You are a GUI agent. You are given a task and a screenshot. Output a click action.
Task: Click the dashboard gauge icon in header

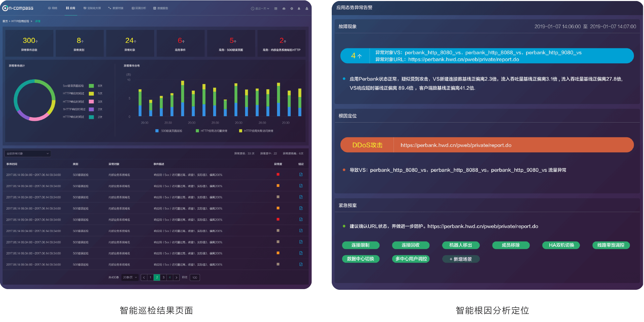click(284, 8)
